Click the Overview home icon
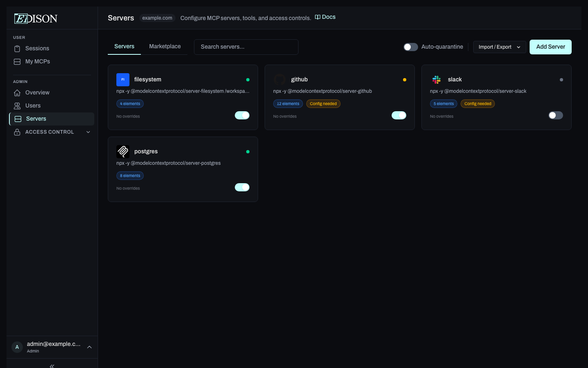Screen dimensions: 588x368 [17, 92]
